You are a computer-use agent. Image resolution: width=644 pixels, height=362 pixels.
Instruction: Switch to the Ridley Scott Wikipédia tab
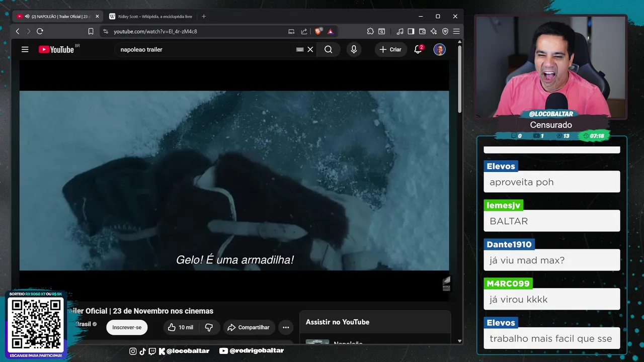[x=151, y=17]
